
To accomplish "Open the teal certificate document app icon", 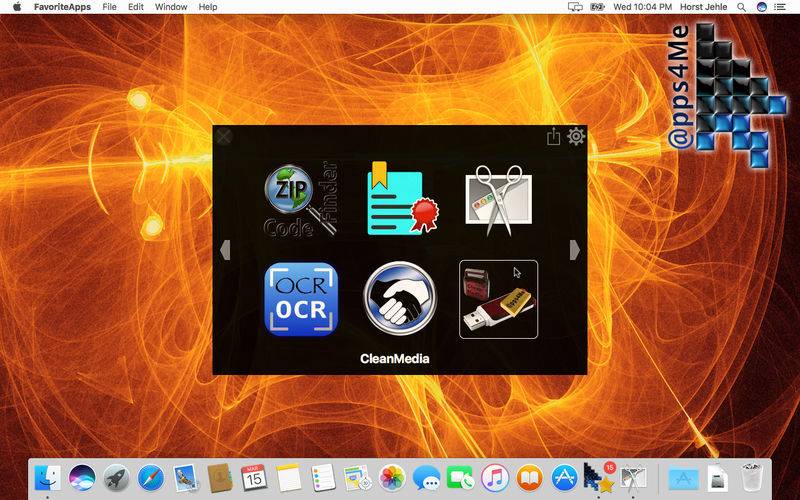I will click(403, 199).
